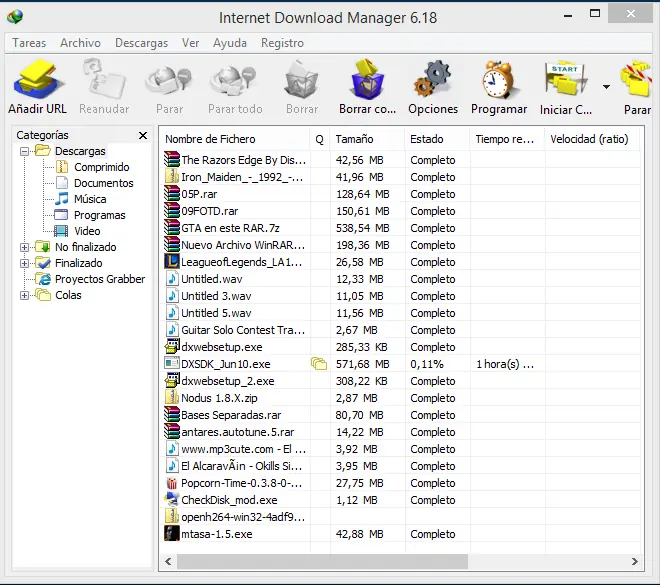Click horizontal scrollbar right arrow
Image resolution: width=660 pixels, height=585 pixels.
(635, 561)
